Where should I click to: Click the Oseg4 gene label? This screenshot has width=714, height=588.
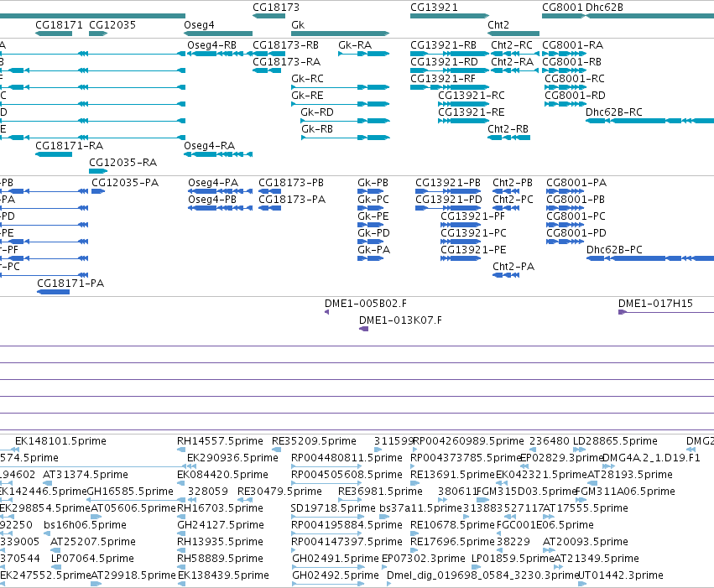click(199, 24)
